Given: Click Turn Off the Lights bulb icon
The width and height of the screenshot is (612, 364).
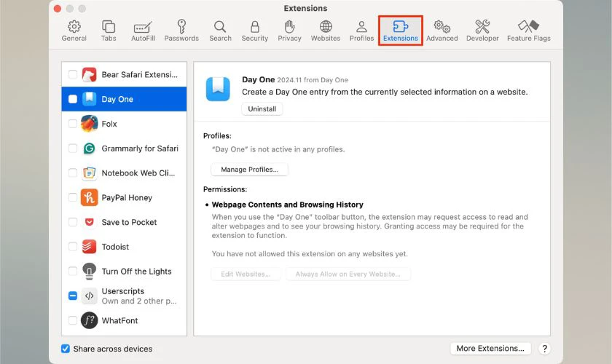Looking at the screenshot, I should pos(89,271).
